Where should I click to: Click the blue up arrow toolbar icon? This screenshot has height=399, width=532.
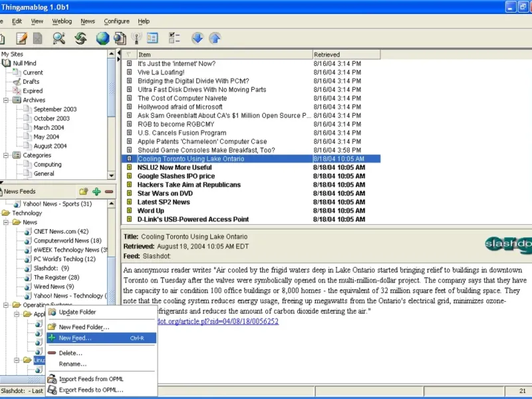[x=215, y=38]
